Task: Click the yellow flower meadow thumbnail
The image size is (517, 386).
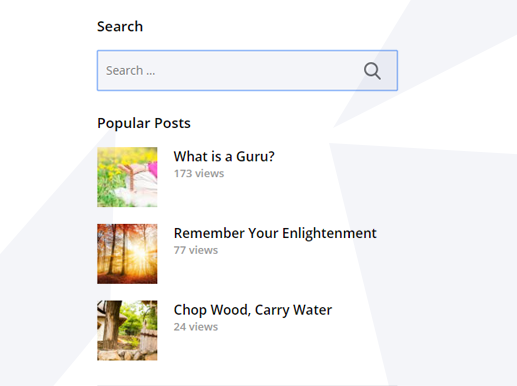Action: [x=127, y=177]
